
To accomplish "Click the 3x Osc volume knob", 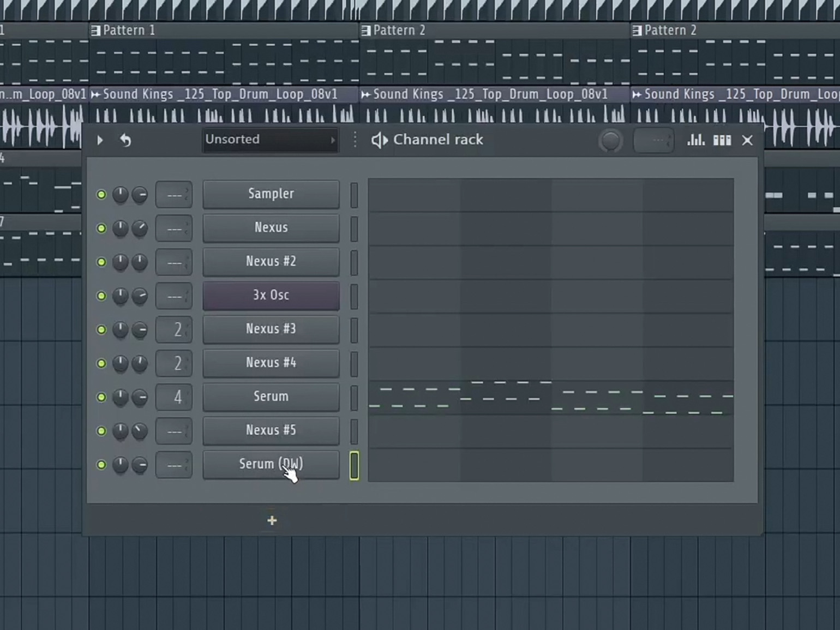I will (140, 296).
